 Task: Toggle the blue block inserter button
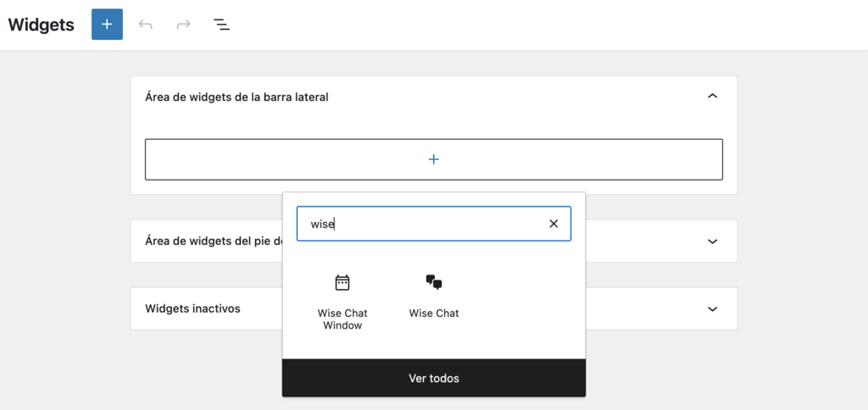[107, 25]
